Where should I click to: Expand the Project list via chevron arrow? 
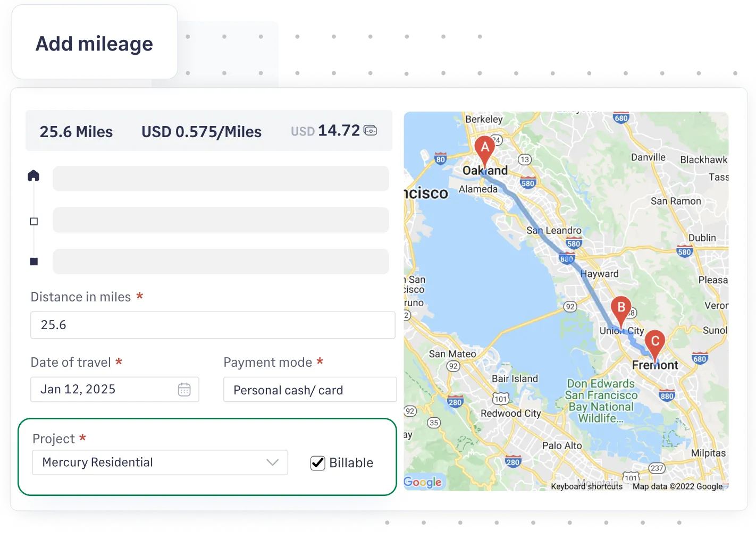273,462
